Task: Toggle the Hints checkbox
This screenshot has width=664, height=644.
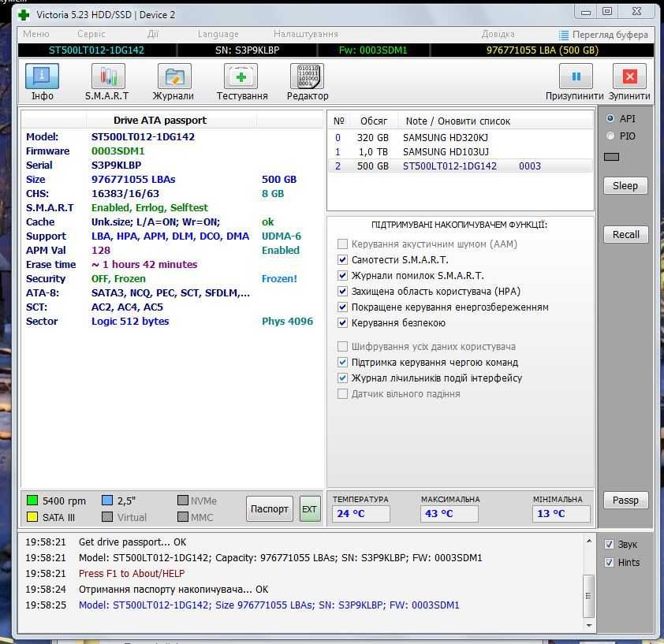Action: pyautogui.click(x=609, y=563)
